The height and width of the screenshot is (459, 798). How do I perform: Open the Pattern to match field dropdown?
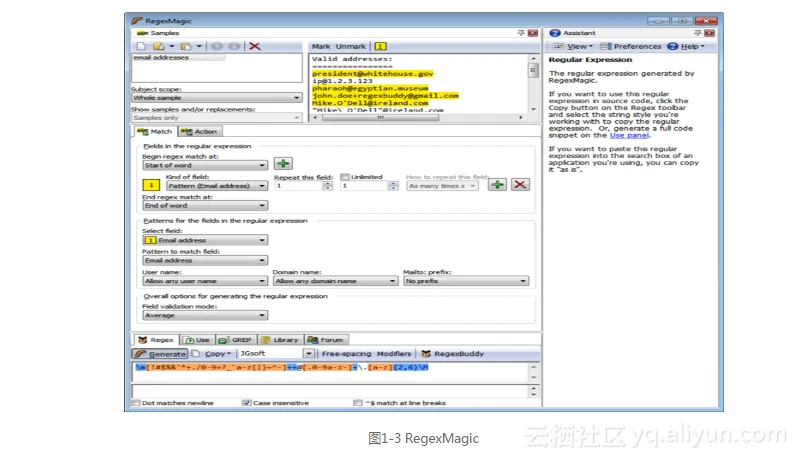(x=205, y=261)
